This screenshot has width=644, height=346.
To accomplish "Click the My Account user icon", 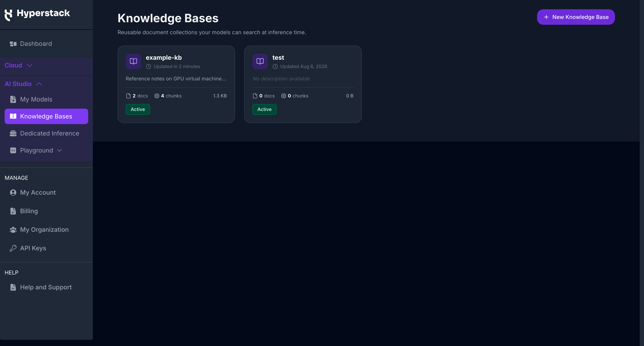I will (x=13, y=193).
